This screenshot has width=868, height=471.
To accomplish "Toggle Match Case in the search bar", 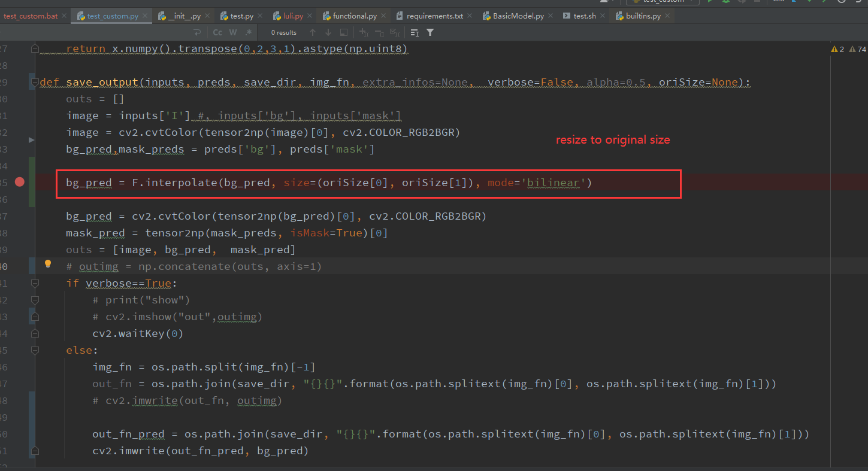I will [x=217, y=32].
